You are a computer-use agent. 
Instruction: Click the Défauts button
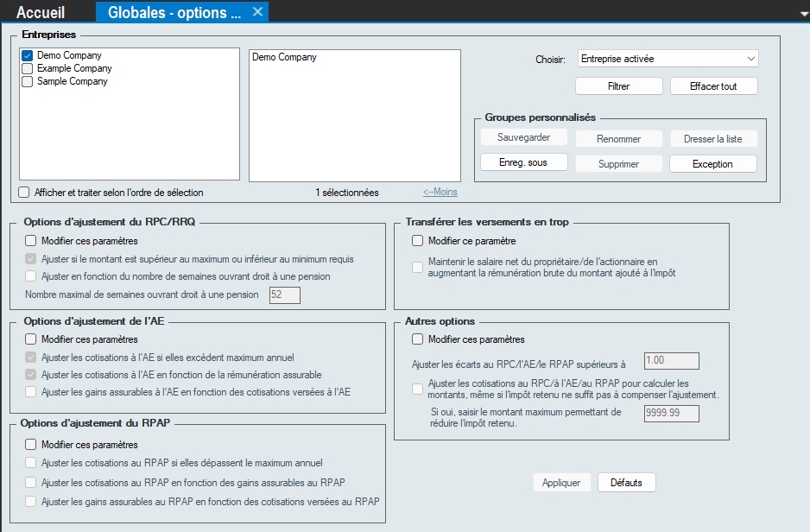(x=626, y=483)
